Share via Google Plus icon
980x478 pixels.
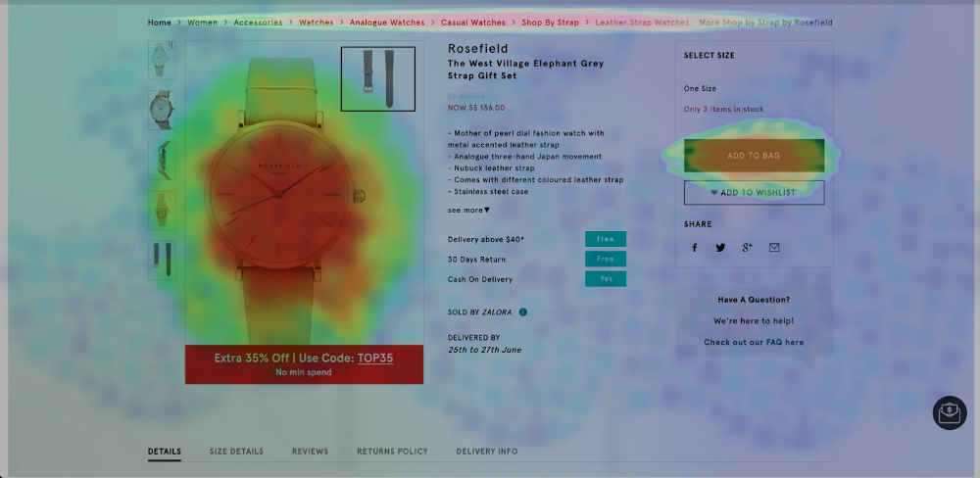(747, 248)
